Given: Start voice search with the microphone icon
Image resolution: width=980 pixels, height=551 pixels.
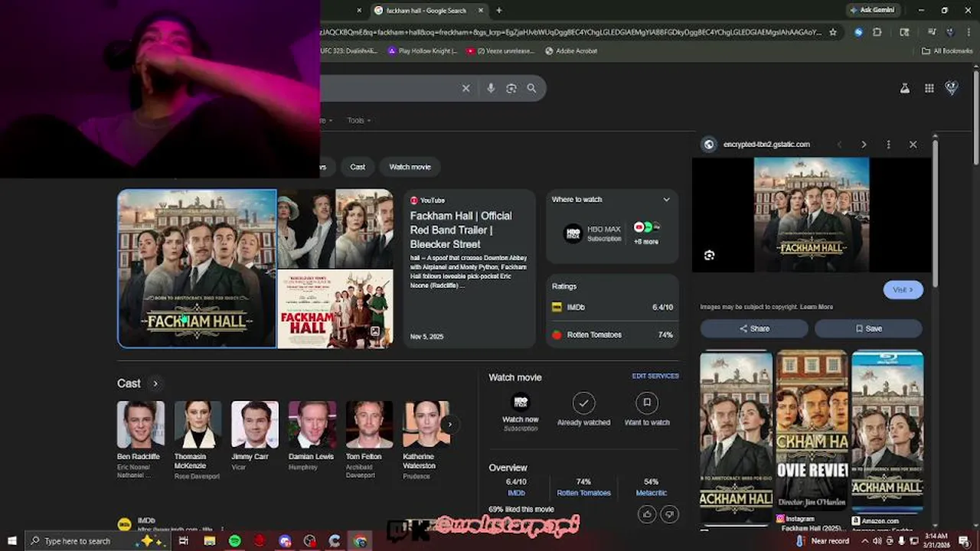Looking at the screenshot, I should click(x=491, y=88).
